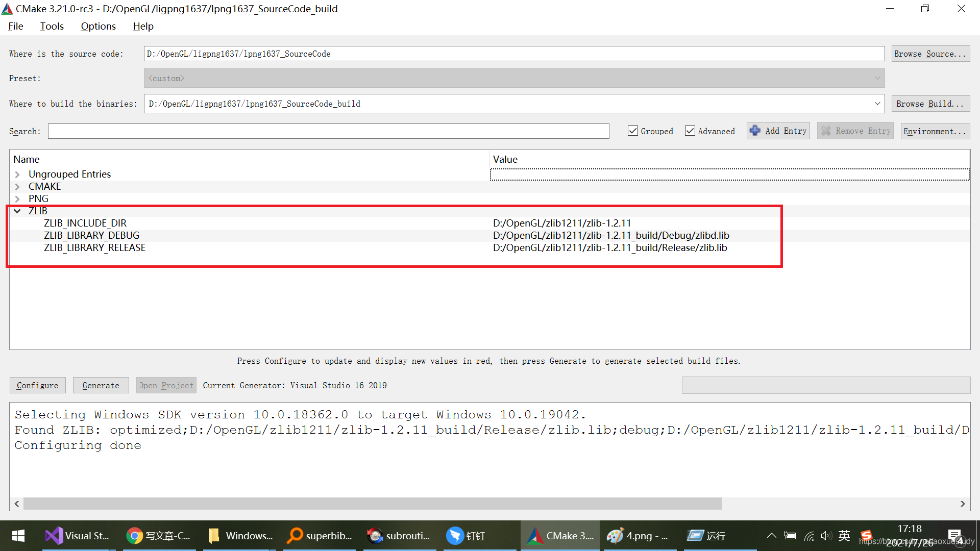The width and height of the screenshot is (980, 551).
Task: Expand the PNG group
Action: pyautogui.click(x=17, y=199)
